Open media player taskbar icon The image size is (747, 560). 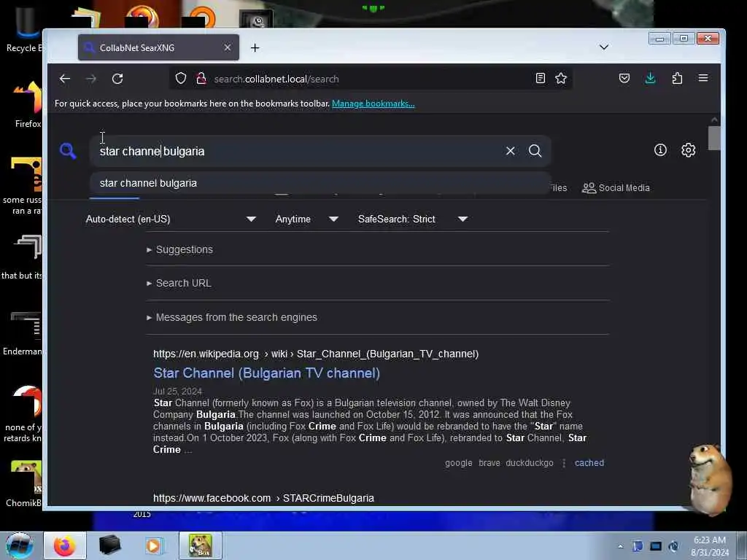(x=155, y=545)
